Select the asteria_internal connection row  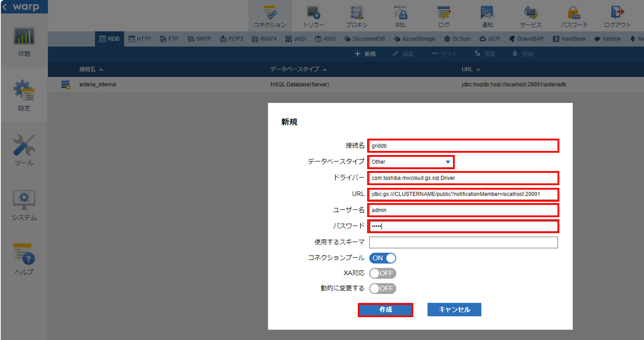pyautogui.click(x=98, y=84)
